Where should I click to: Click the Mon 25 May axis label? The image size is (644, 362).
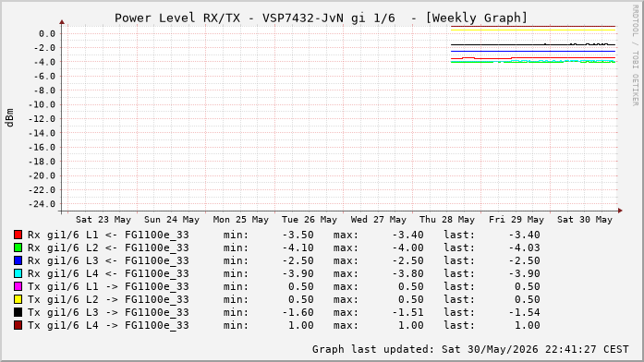pos(240,220)
